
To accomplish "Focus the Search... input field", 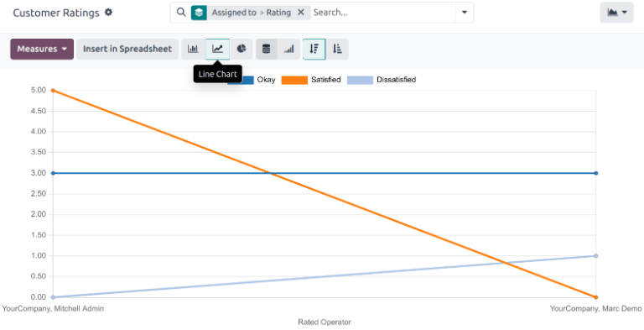I will (382, 13).
